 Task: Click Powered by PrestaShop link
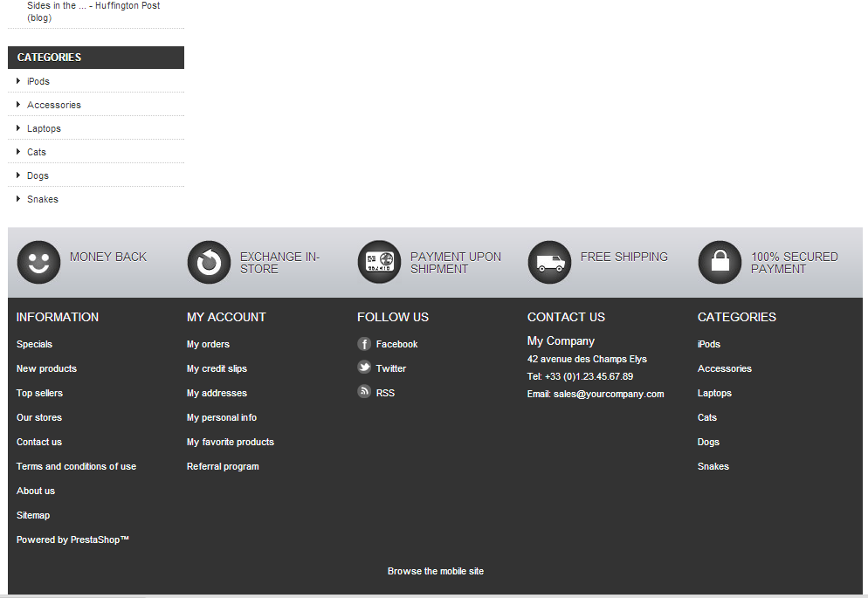(72, 540)
